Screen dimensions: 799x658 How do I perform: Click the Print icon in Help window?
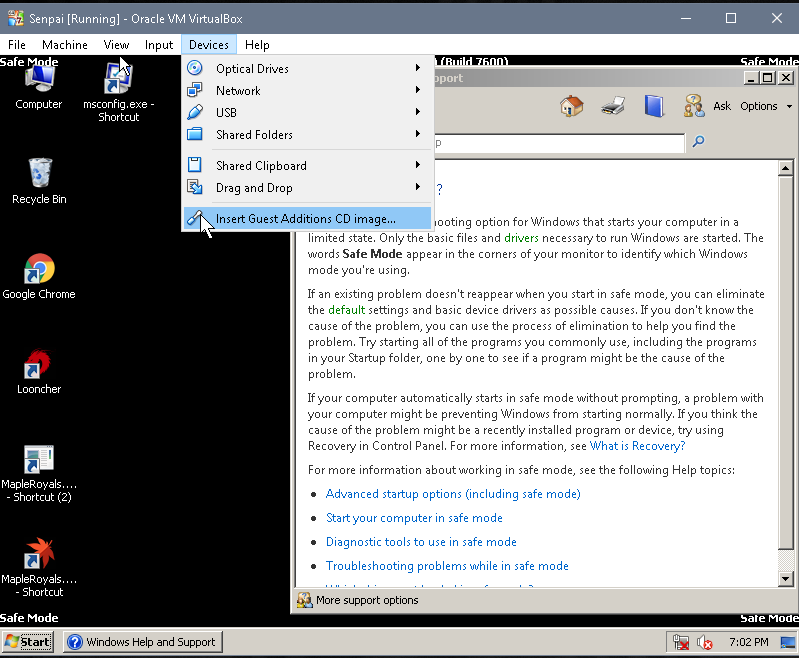pos(613,106)
